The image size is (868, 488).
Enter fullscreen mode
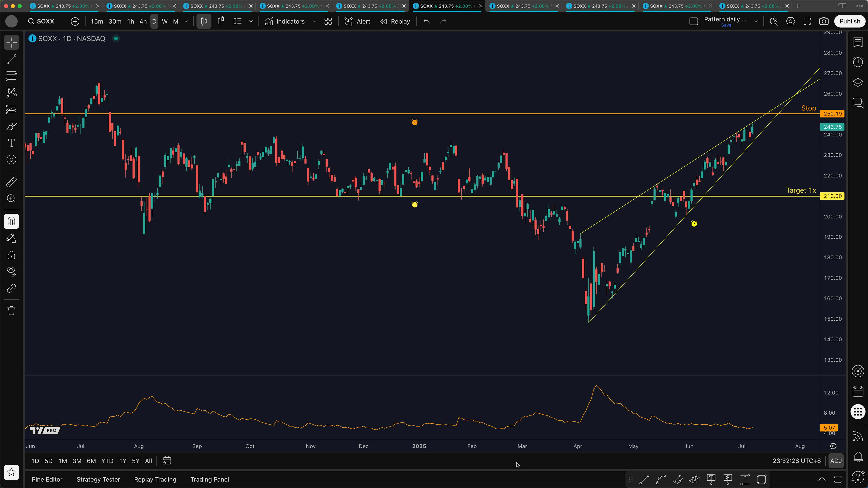click(807, 21)
